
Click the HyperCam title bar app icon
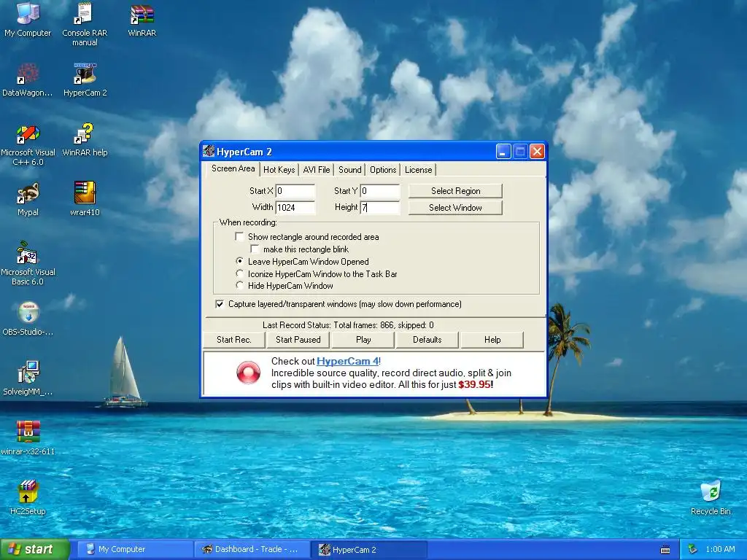click(x=209, y=151)
